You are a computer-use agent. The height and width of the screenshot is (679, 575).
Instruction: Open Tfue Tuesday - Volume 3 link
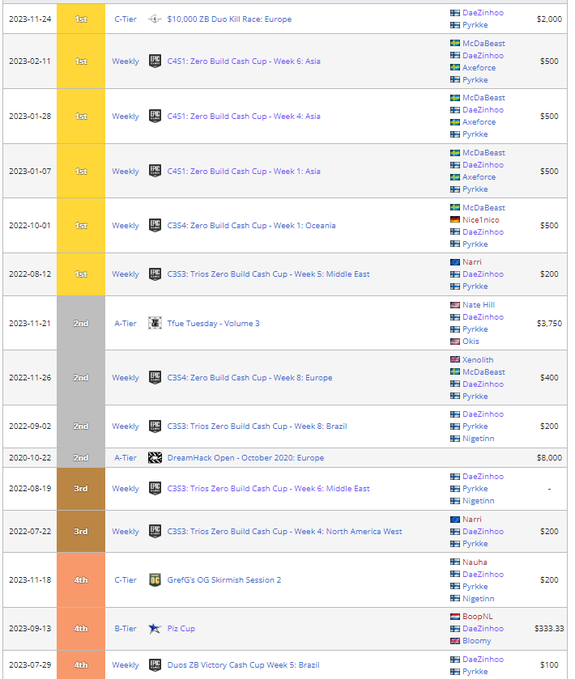[213, 323]
